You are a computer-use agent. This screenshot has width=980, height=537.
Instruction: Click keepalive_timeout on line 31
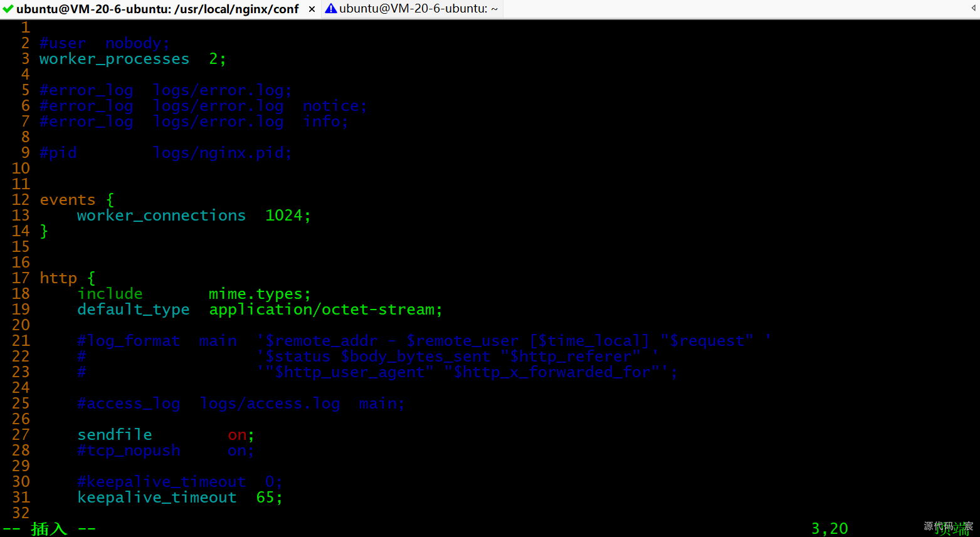157,498
